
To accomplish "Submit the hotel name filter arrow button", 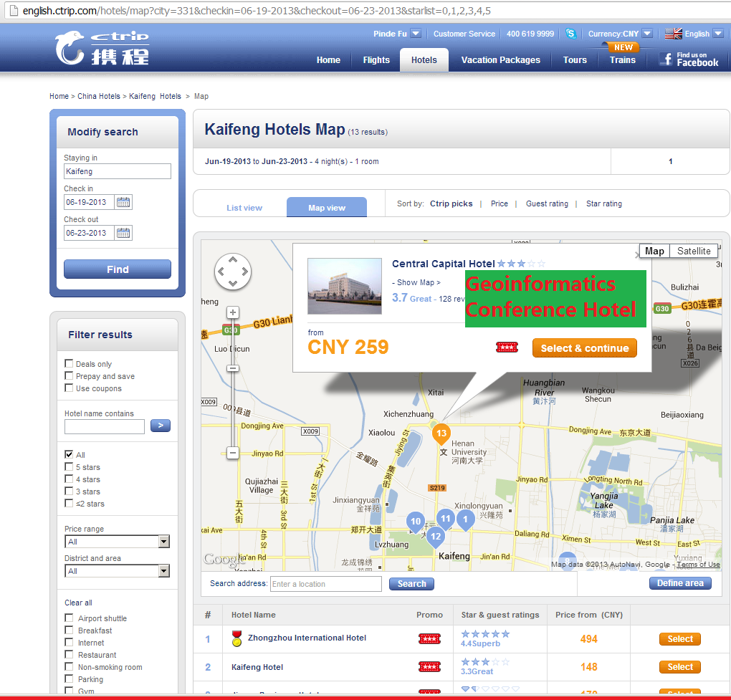I will tap(161, 426).
